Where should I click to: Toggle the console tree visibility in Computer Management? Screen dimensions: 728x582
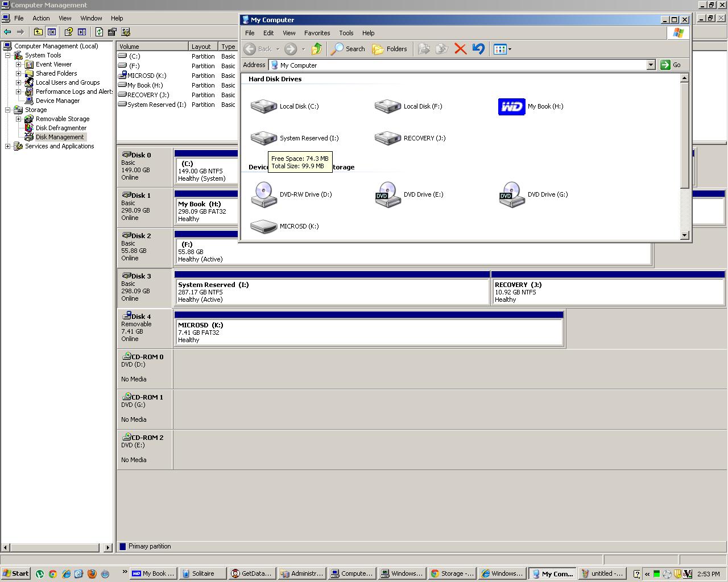click(x=51, y=32)
